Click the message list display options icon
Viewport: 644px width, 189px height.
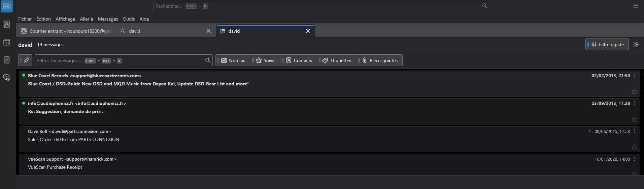coord(636,45)
